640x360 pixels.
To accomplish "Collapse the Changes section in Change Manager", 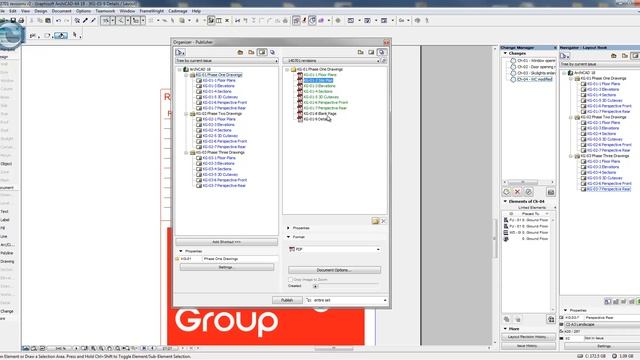I will click(505, 53).
